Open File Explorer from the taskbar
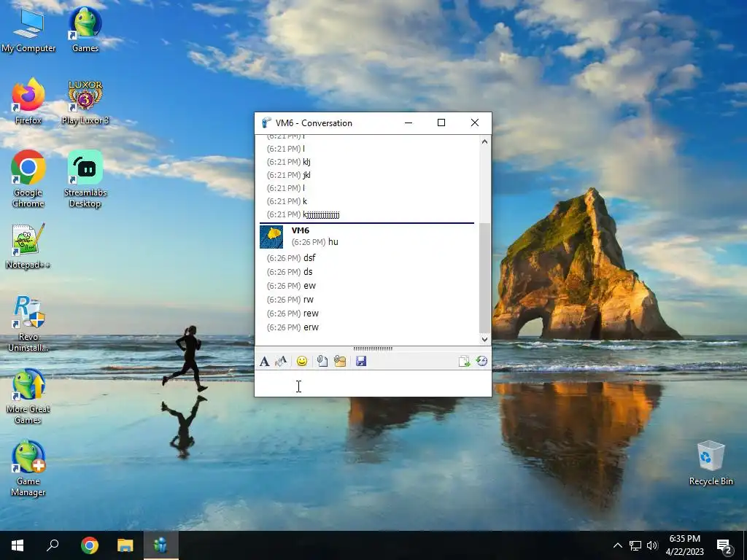747x560 pixels. pos(125,545)
